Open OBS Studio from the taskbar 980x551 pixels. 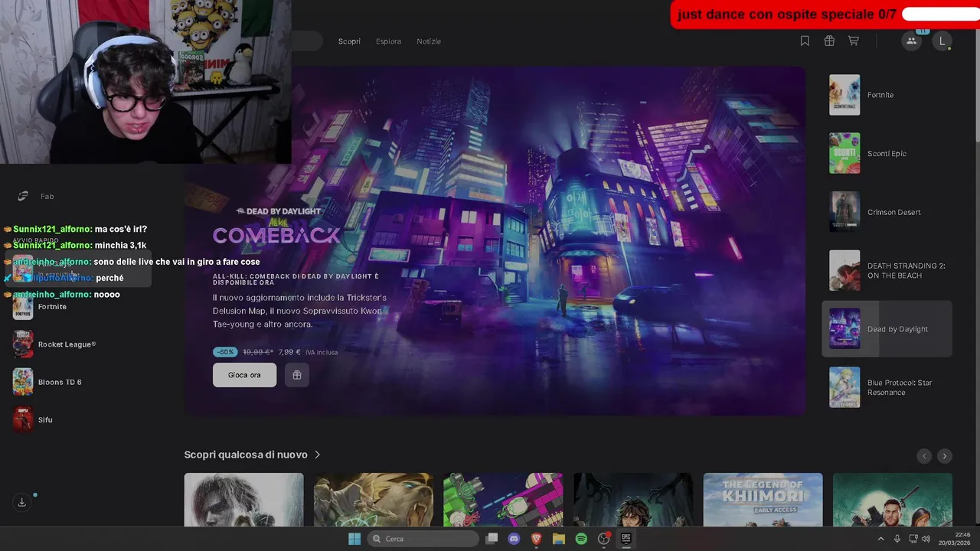point(603,539)
